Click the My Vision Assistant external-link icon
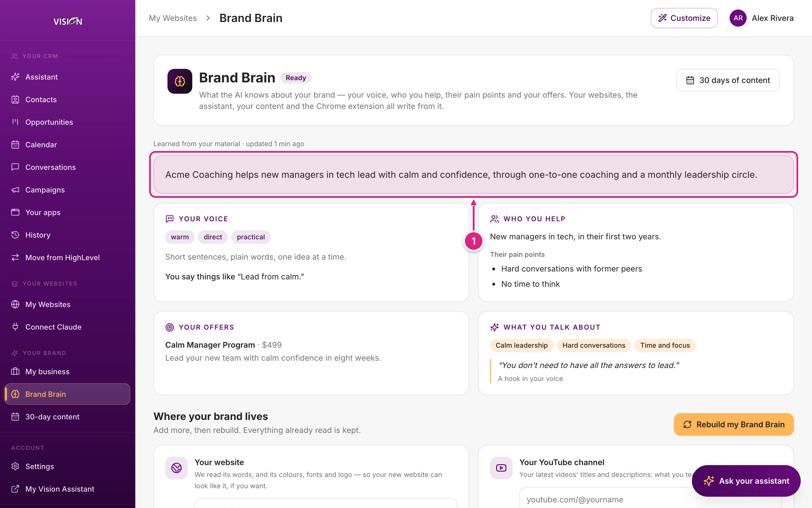This screenshot has height=508, width=812. coord(15,489)
